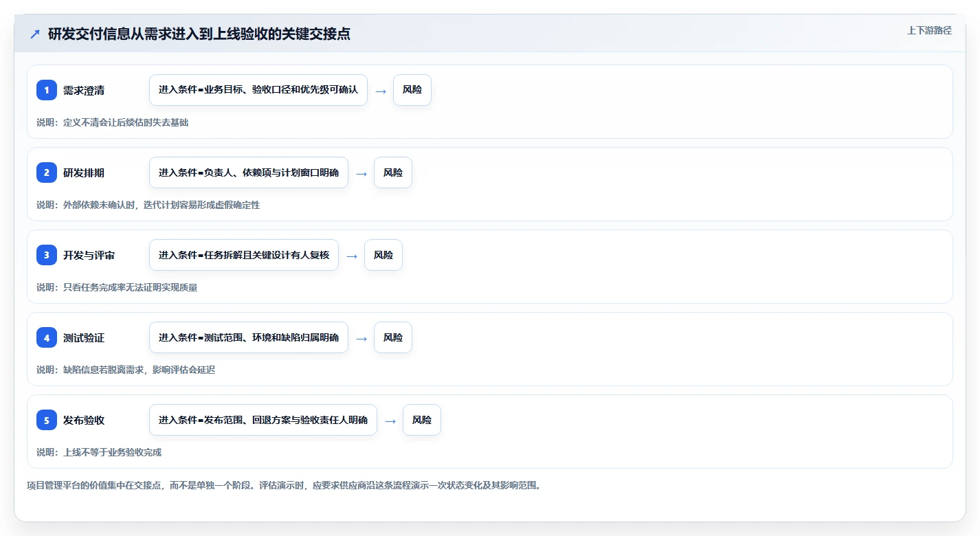
Task: Click the note 只看任务完成率无法证明实现质量
Action: [117, 287]
